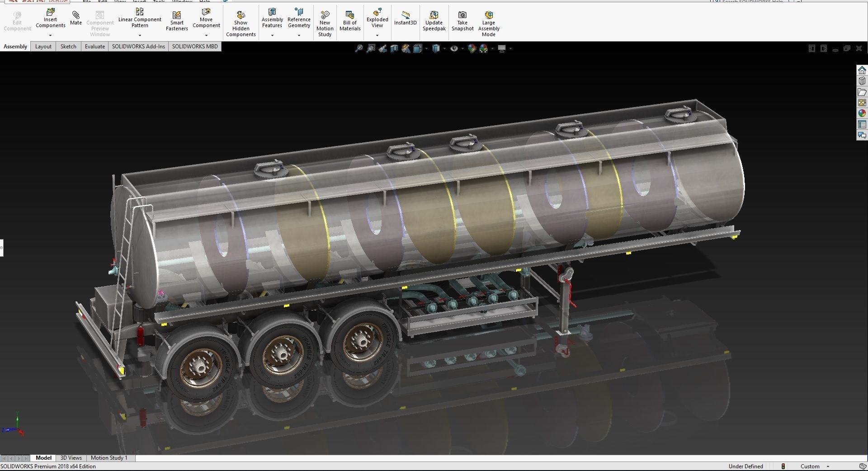Click the Under Defined status text
The height and width of the screenshot is (471, 868).
click(x=745, y=466)
